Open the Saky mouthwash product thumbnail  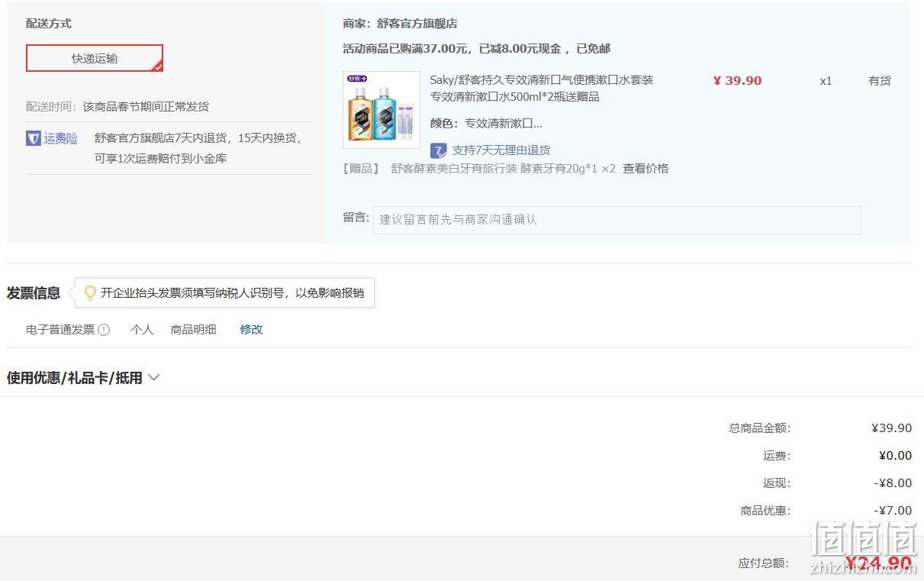point(382,110)
